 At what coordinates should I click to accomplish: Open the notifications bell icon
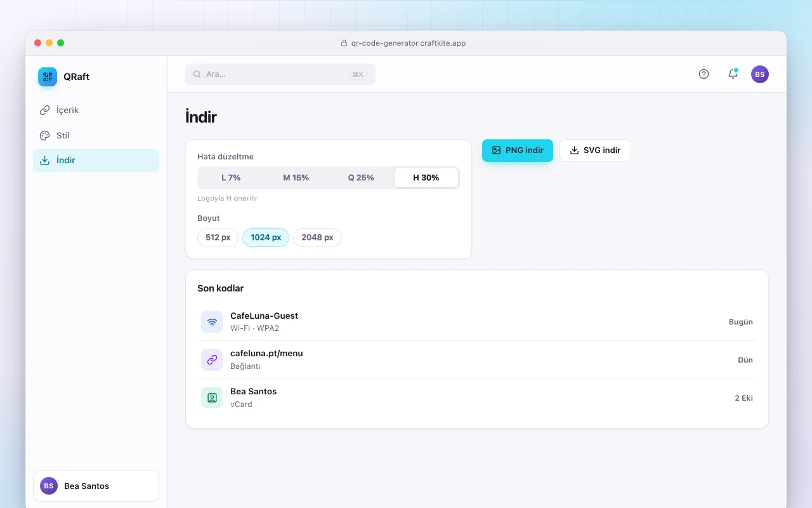733,74
